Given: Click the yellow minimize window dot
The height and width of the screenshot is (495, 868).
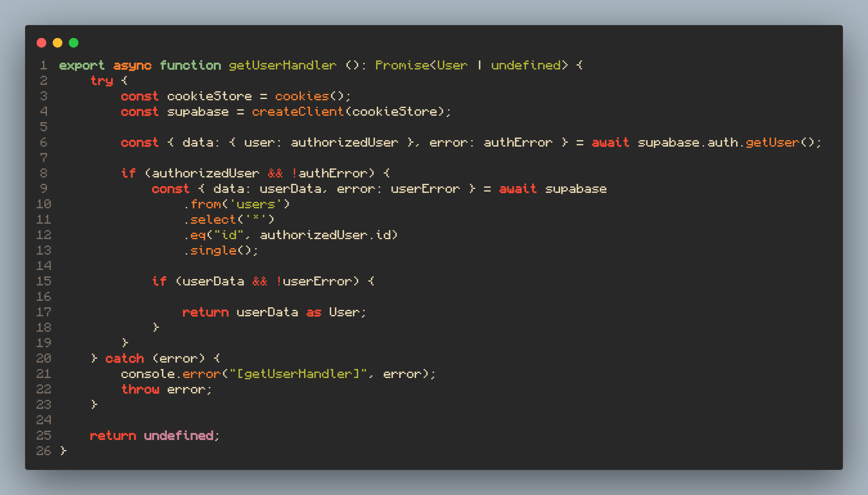Looking at the screenshot, I should [x=58, y=43].
